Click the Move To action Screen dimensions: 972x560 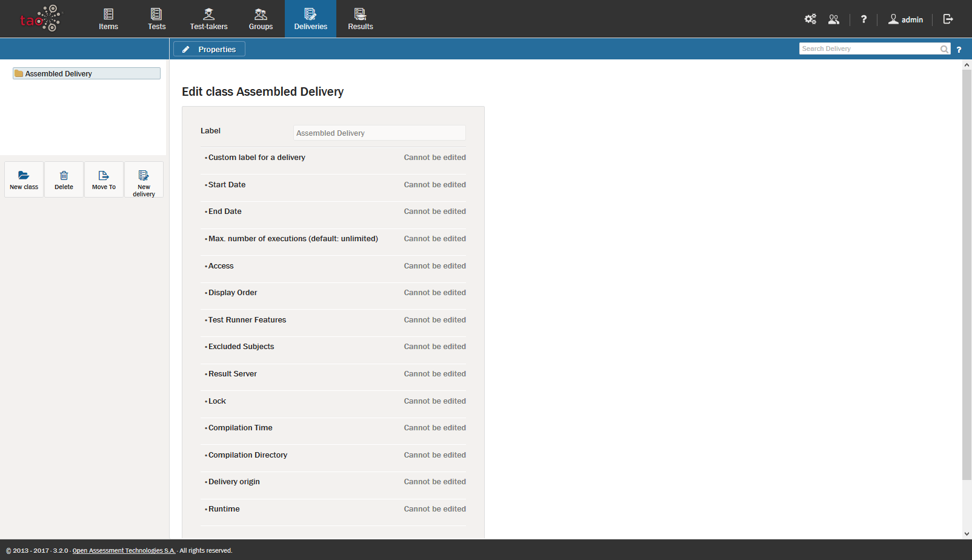104,179
